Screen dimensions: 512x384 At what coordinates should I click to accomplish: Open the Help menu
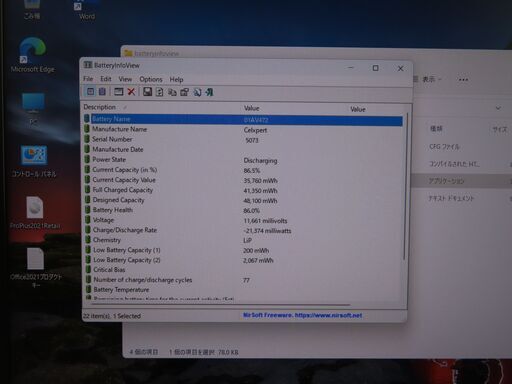click(x=176, y=80)
